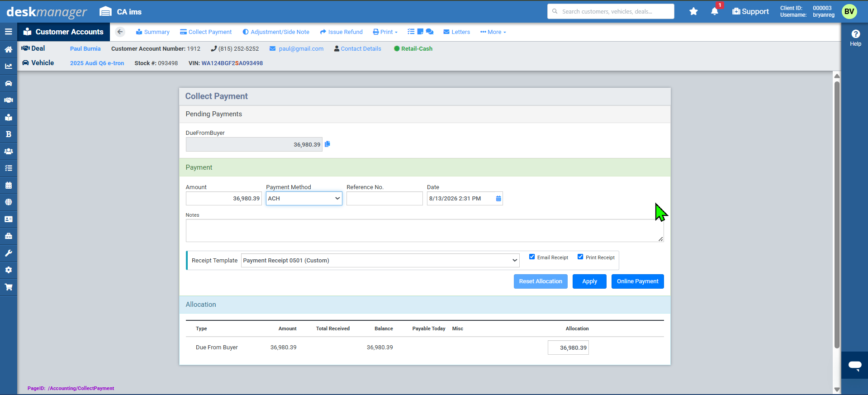Open the ID card sidebar icon
The height and width of the screenshot is (395, 868).
8,219
